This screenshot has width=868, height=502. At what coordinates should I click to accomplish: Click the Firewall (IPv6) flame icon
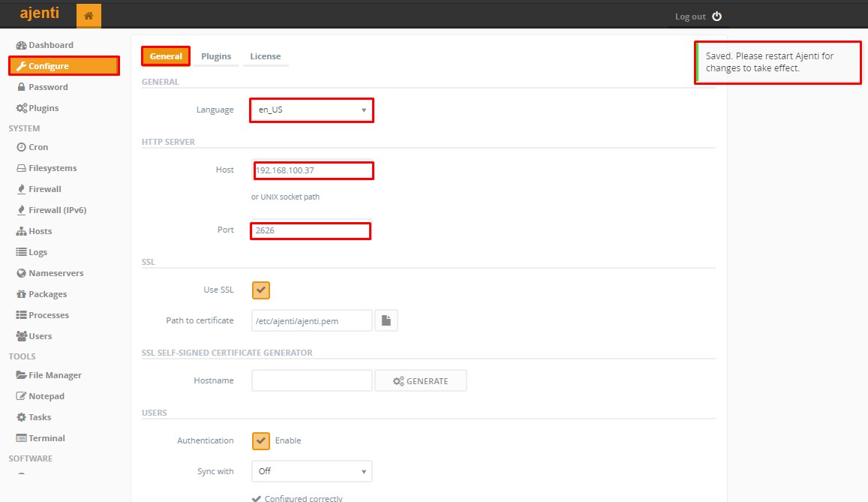click(21, 210)
